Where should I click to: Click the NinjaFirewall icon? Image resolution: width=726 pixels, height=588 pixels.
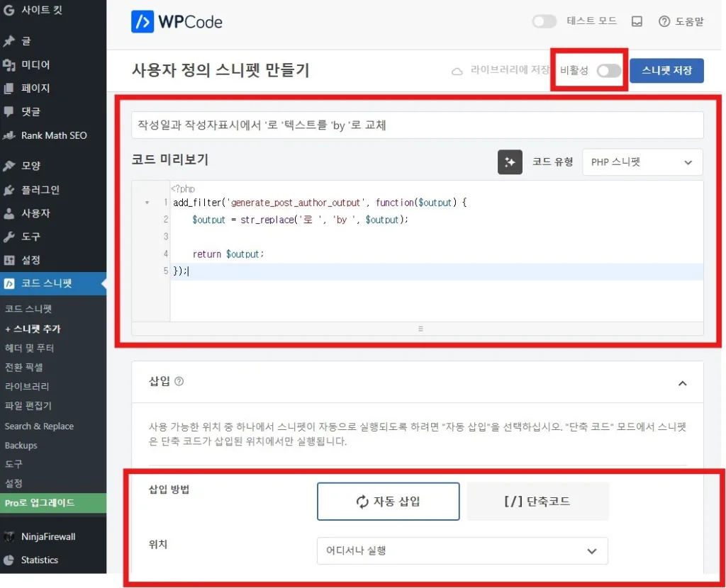point(9,537)
